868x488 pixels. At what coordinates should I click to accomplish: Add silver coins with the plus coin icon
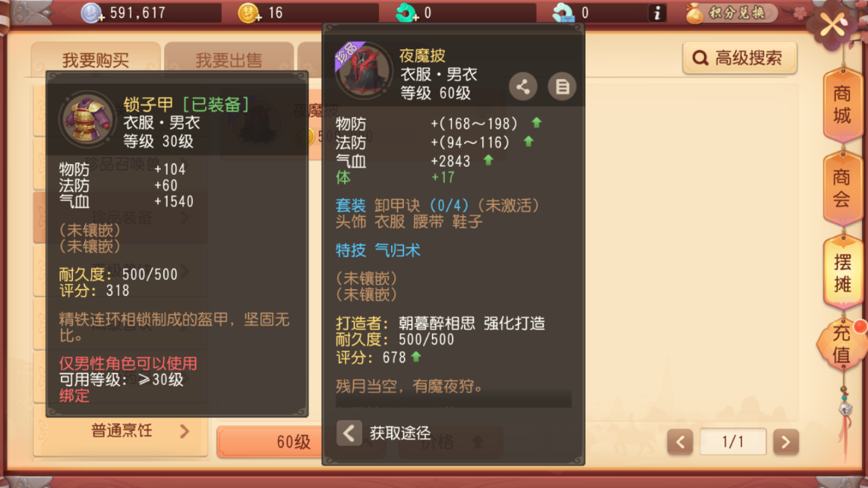(92, 13)
